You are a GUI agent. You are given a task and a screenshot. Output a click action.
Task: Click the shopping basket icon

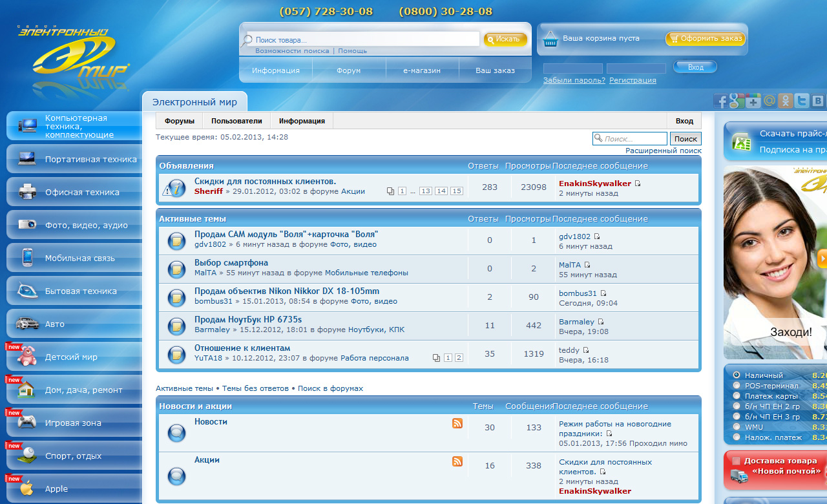pyautogui.click(x=550, y=39)
